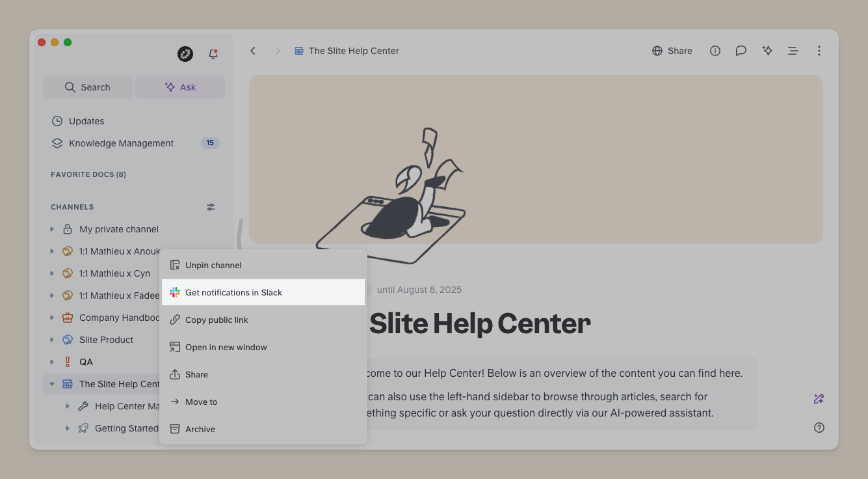Click the Search button

[88, 87]
